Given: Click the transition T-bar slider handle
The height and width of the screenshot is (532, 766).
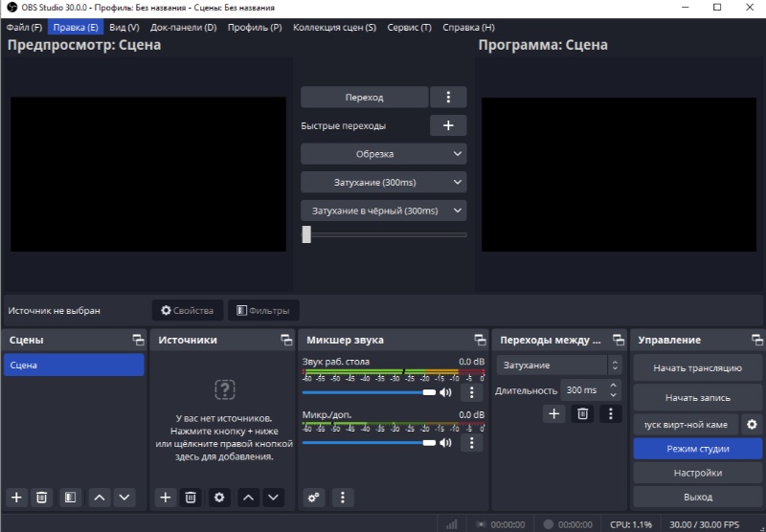Looking at the screenshot, I should pyautogui.click(x=306, y=234).
